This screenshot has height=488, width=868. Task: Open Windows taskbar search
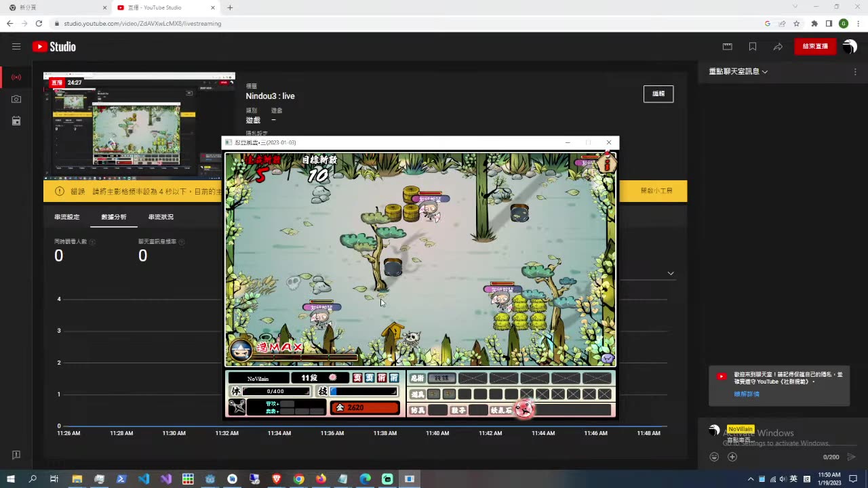pyautogui.click(x=33, y=479)
